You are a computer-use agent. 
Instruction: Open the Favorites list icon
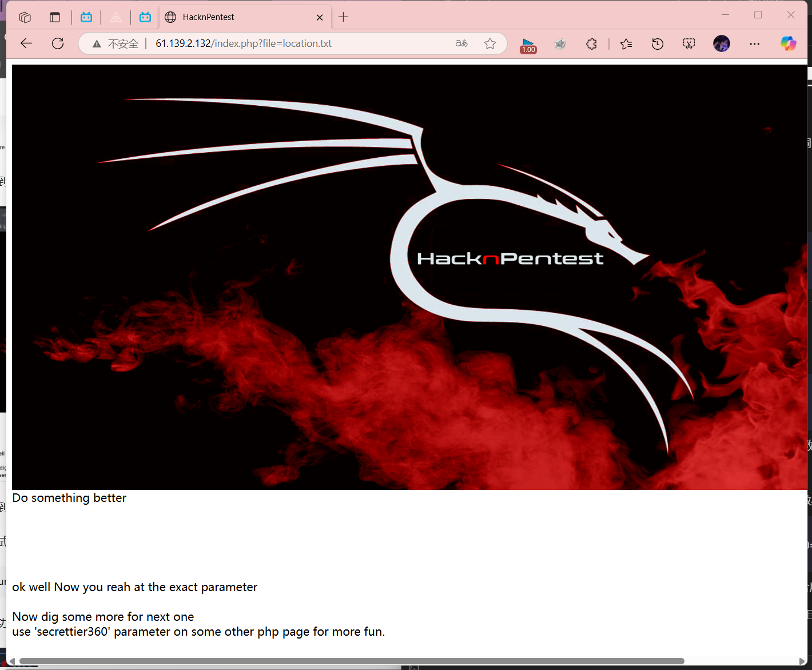626,43
